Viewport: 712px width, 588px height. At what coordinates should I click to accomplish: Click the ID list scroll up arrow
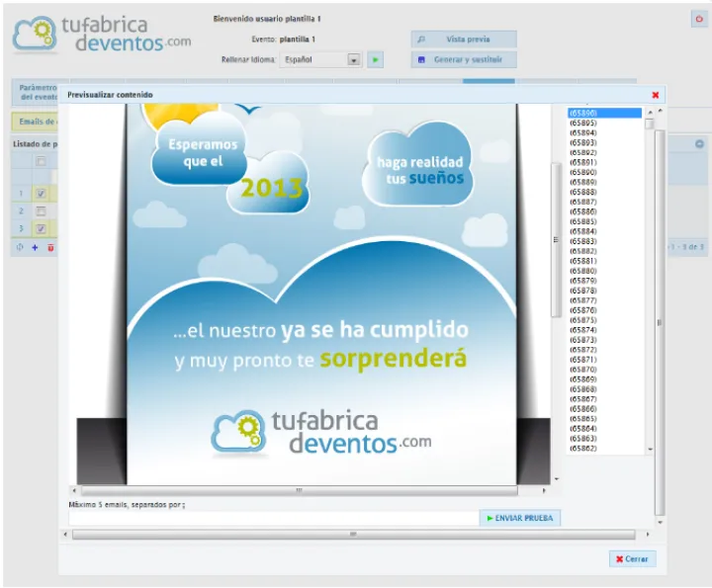click(x=650, y=112)
